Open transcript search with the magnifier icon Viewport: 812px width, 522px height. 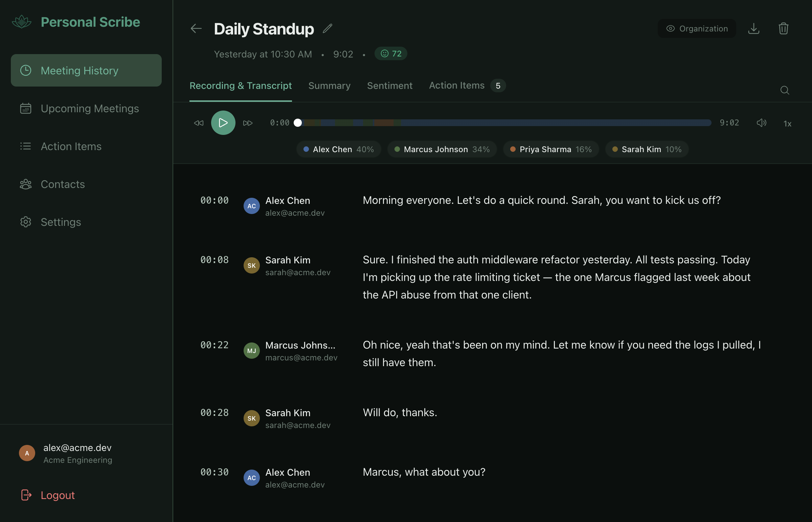pyautogui.click(x=785, y=90)
